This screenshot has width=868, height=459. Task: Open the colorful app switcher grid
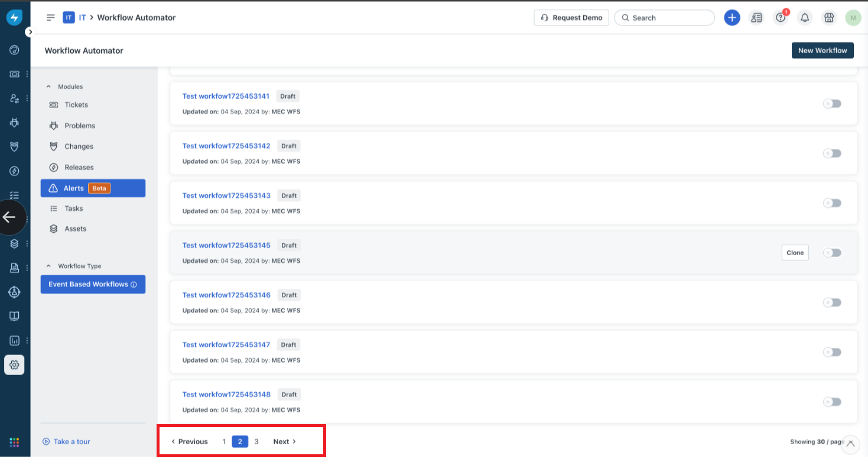(15, 442)
